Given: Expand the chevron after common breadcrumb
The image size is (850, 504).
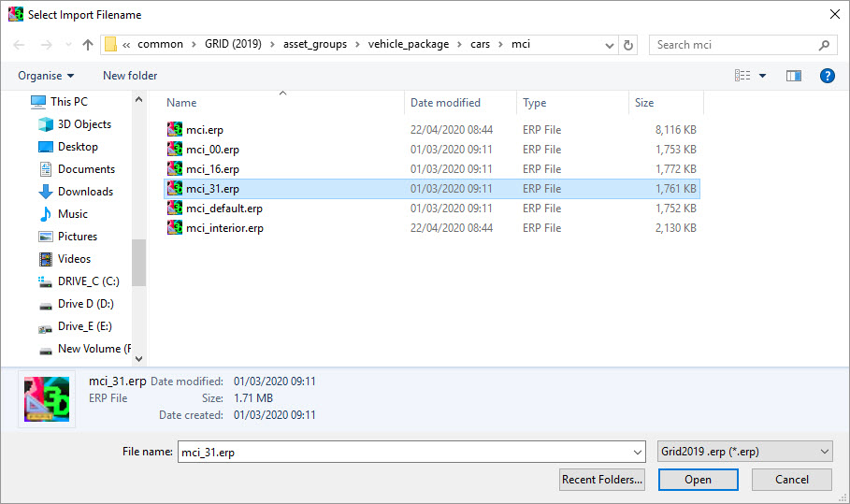Looking at the screenshot, I should pyautogui.click(x=194, y=45).
